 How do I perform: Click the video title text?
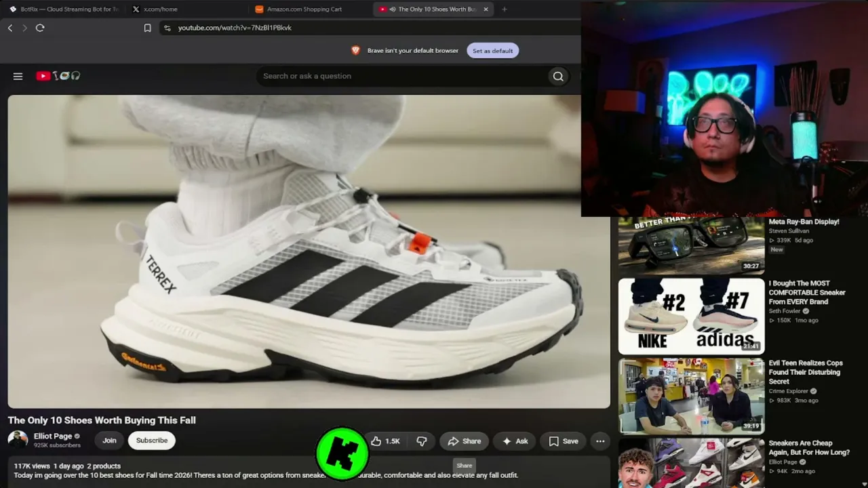pyautogui.click(x=102, y=420)
